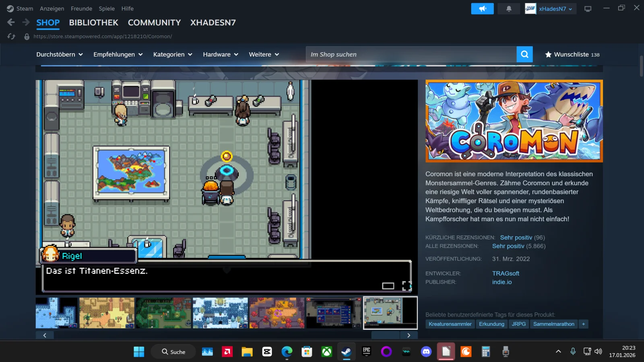Select the Sammelmarathon tag
This screenshot has width=644, height=362.
[x=554, y=324]
